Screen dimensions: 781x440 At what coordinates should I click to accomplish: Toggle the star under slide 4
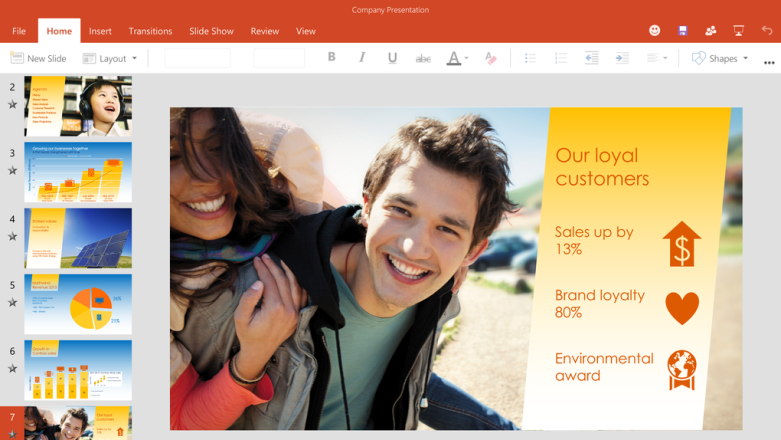[x=12, y=237]
